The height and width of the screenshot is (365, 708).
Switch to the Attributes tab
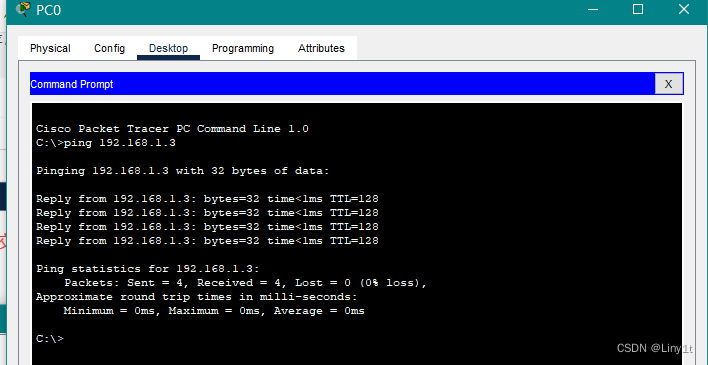tap(321, 48)
